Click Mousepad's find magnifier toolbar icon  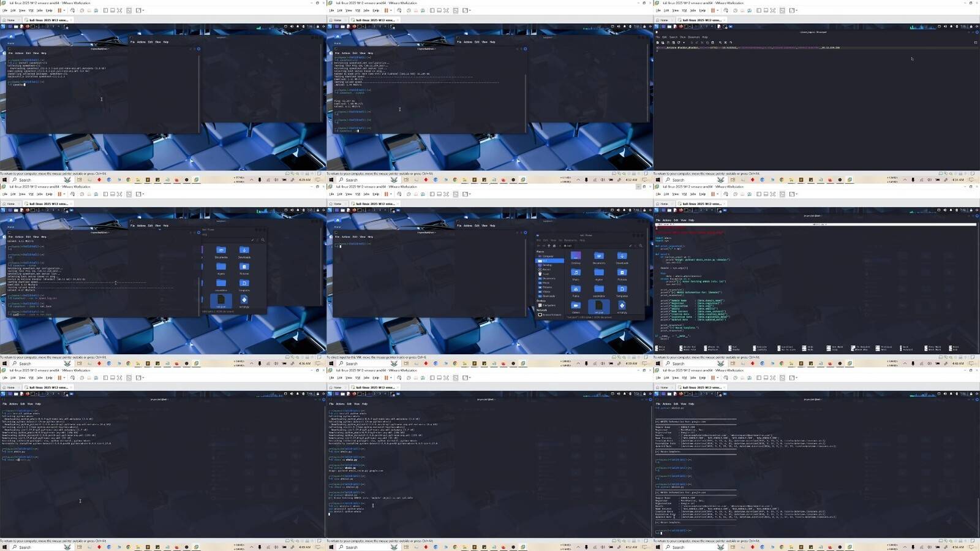coord(720,42)
